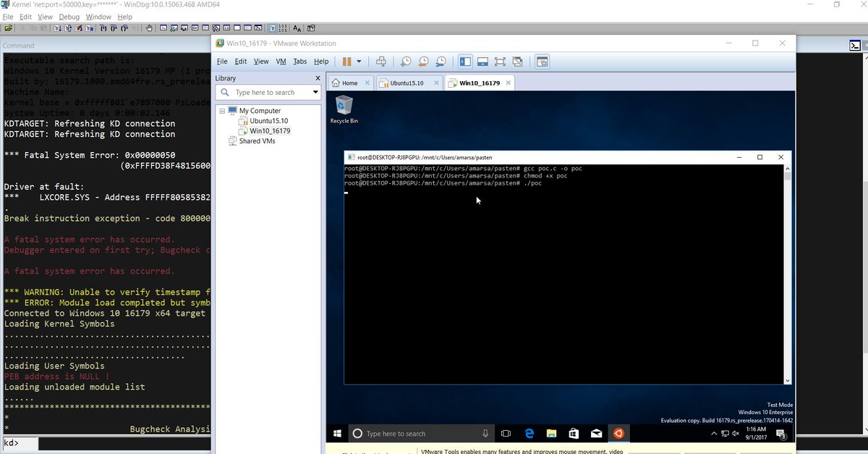This screenshot has height=454, width=868.
Task: Open the VMware VM menu
Action: (281, 62)
